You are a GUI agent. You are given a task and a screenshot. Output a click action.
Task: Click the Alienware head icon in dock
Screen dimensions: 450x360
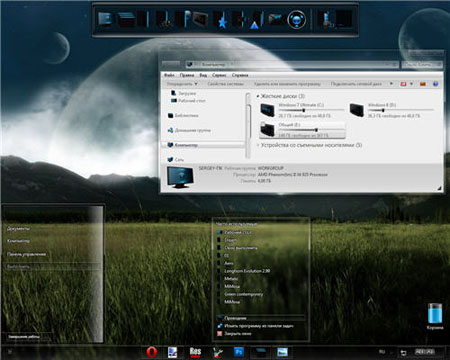coord(296,20)
